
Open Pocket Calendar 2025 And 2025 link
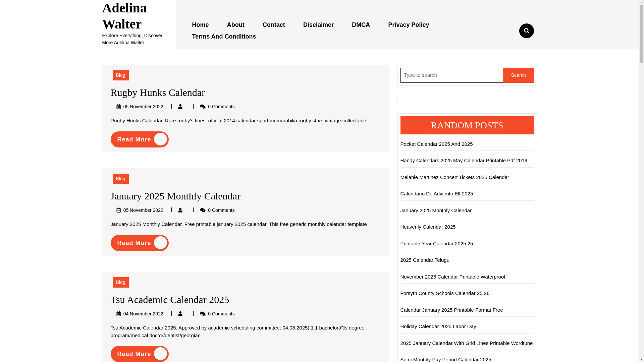[436, 144]
